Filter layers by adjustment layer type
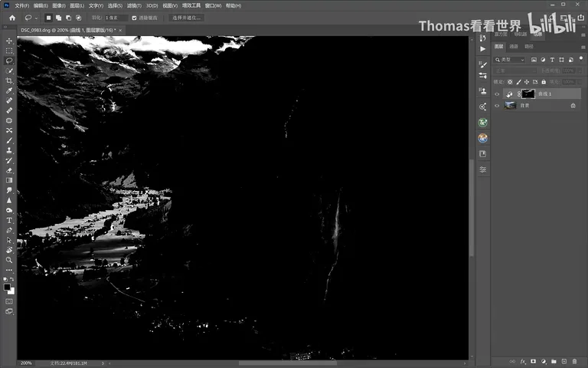 coord(543,60)
